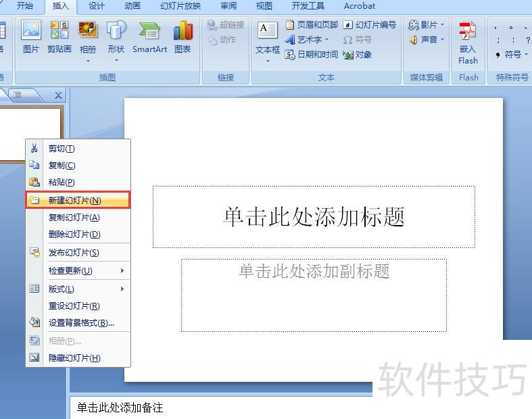Screen dimensions: 532x419
Task: Click the 粘贴 clipboard icon in context menu
Action: (x=34, y=182)
